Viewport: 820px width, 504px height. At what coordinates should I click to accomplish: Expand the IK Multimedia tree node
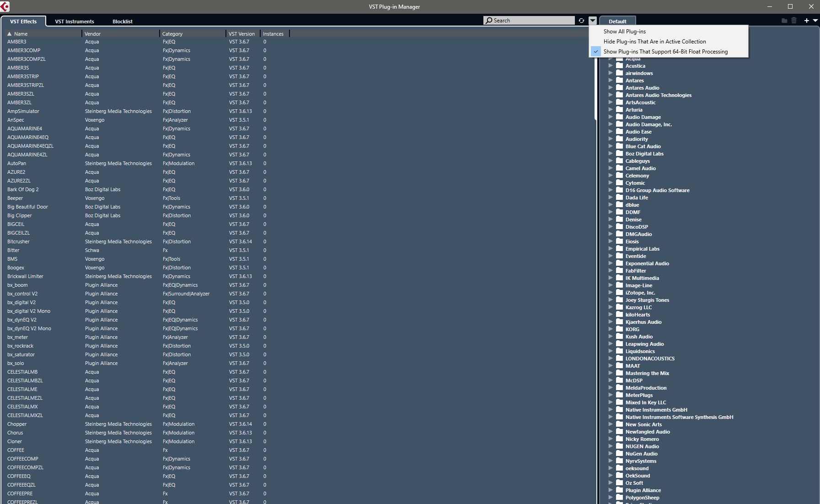(x=611, y=278)
